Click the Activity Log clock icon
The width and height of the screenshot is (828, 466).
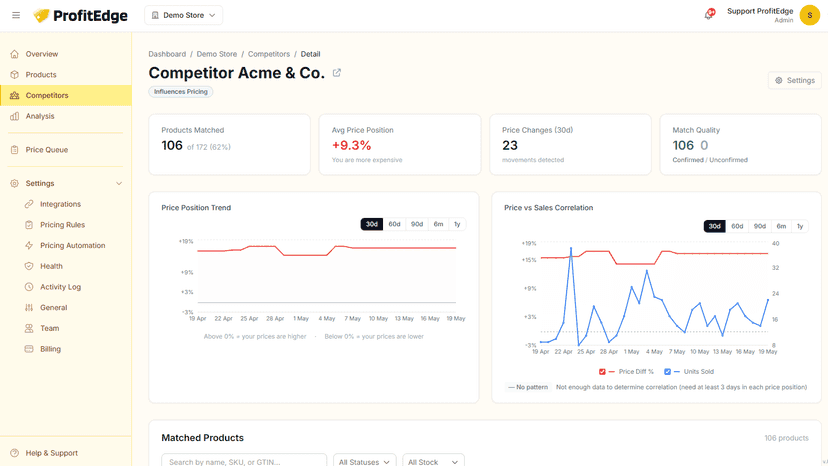coord(29,287)
